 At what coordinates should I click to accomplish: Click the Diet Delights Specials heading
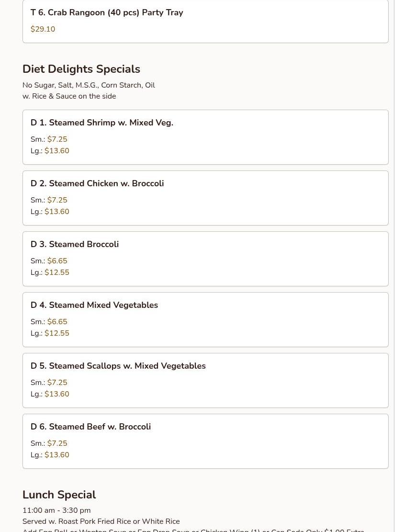point(81,69)
